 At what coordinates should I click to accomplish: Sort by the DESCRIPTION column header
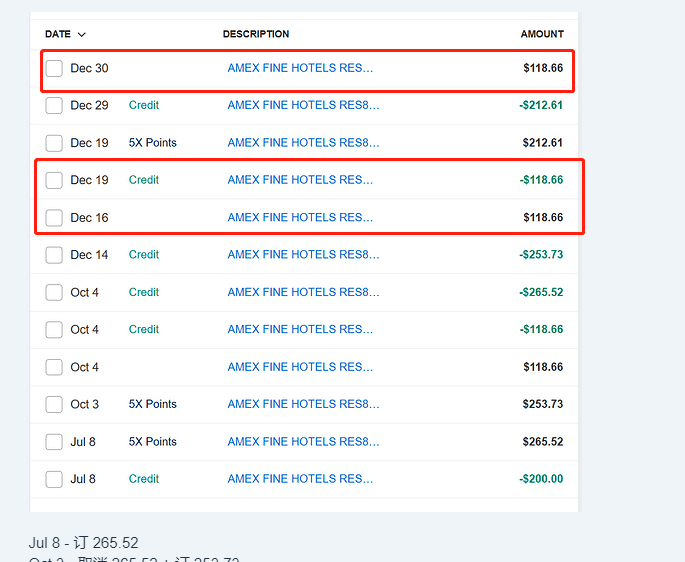(x=256, y=34)
